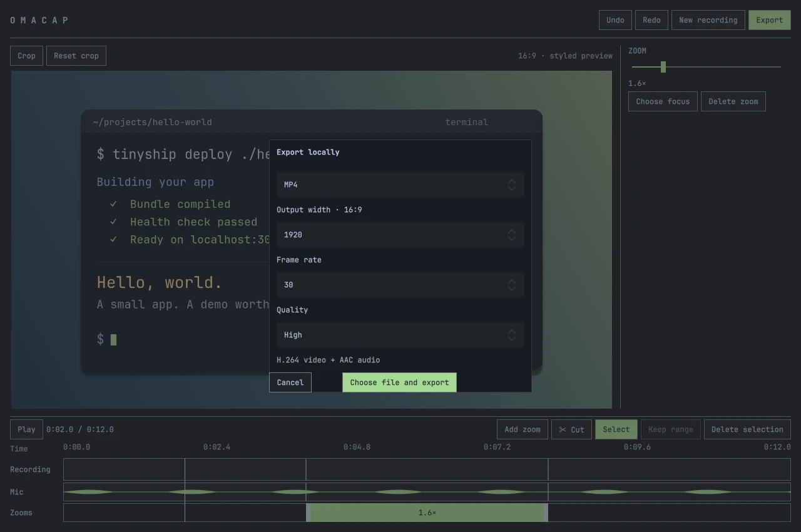Click Choose file and export
This screenshot has width=801, height=532.
pyautogui.click(x=399, y=382)
